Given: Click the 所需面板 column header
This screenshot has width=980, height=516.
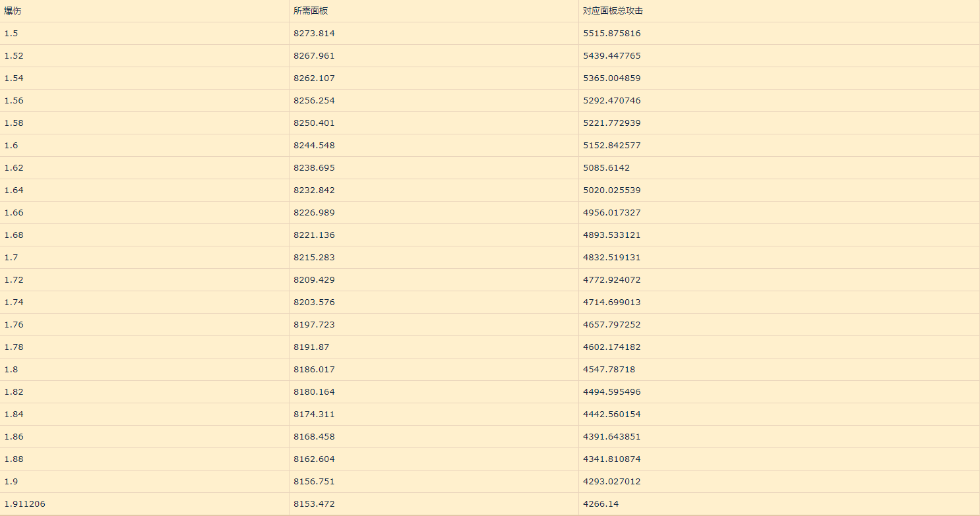Looking at the screenshot, I should 434,11.
